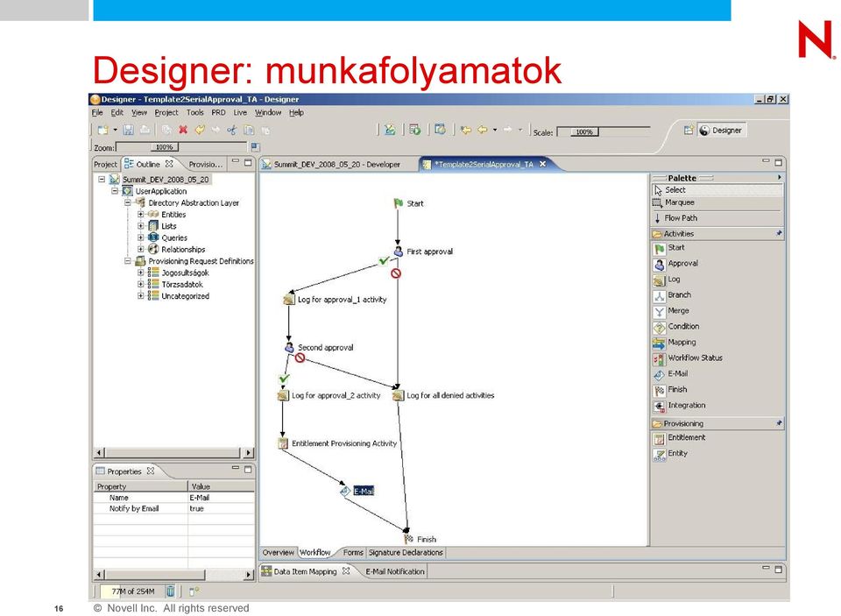
Task: Pick the Select tool in the Palette
Action: pyautogui.click(x=717, y=190)
